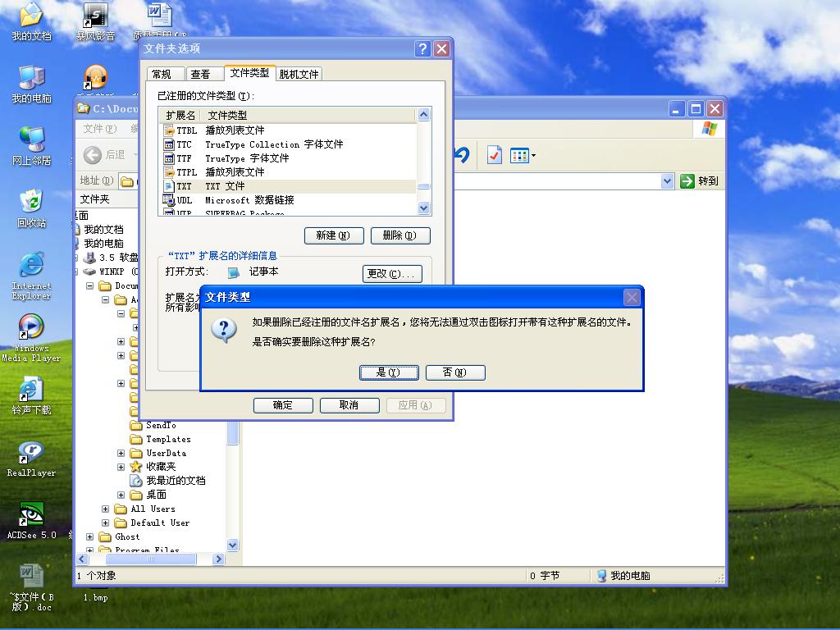
Task: Sort by the 文件类型 column header
Action: [308, 115]
